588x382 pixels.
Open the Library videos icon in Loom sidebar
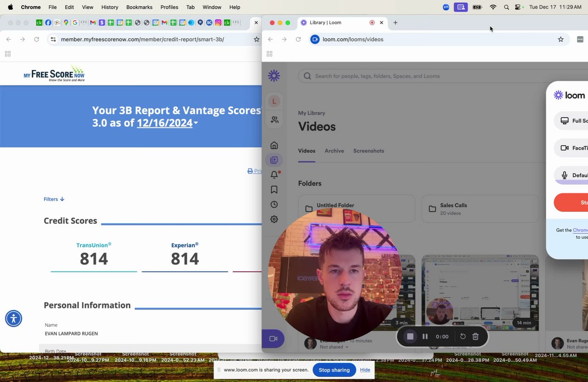click(274, 160)
